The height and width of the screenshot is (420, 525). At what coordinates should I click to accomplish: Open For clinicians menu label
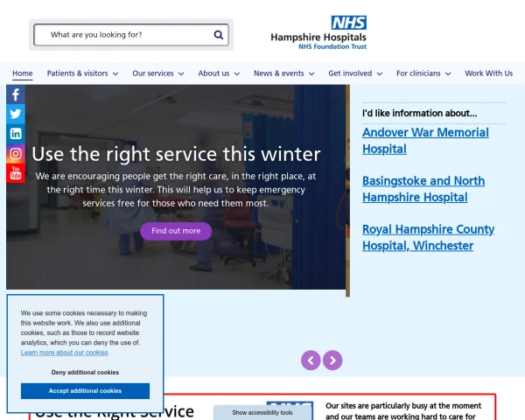pyautogui.click(x=418, y=73)
